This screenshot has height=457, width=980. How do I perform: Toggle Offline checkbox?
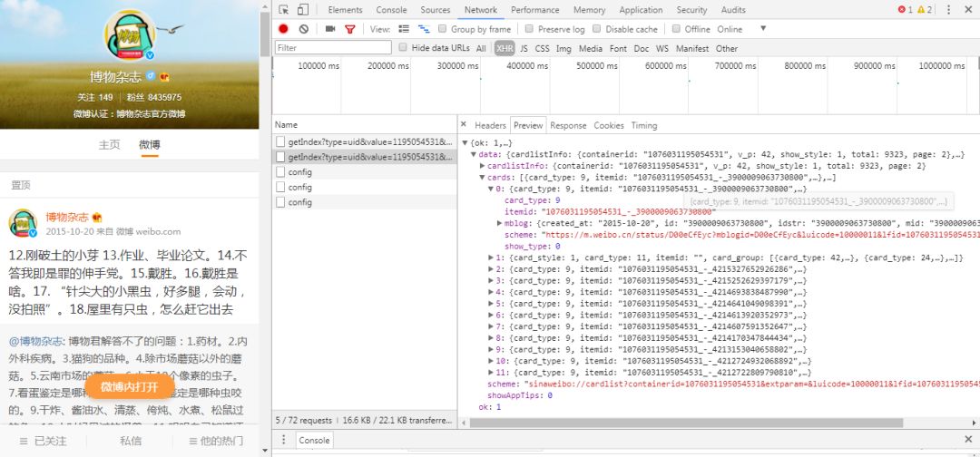coord(676,29)
